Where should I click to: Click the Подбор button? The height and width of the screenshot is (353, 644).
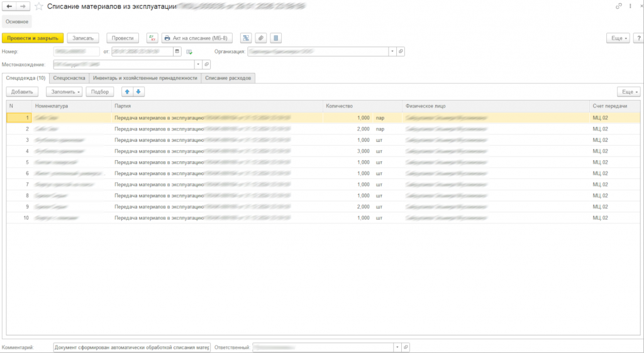(100, 92)
